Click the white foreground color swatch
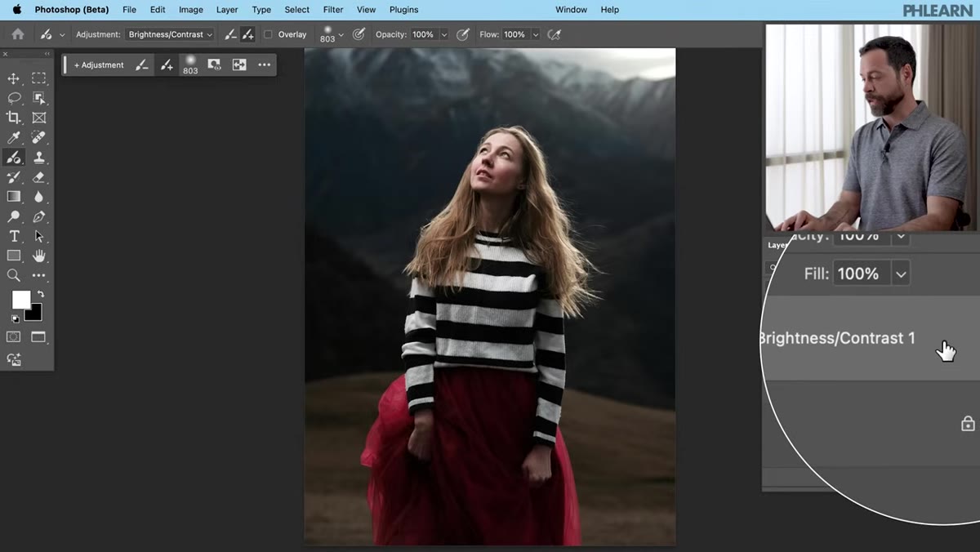Viewport: 980px width, 552px height. point(20,300)
